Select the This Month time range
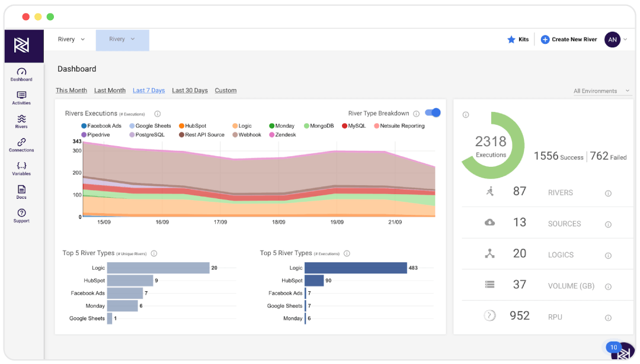Image resolution: width=640 pixels, height=364 pixels. pyautogui.click(x=71, y=90)
